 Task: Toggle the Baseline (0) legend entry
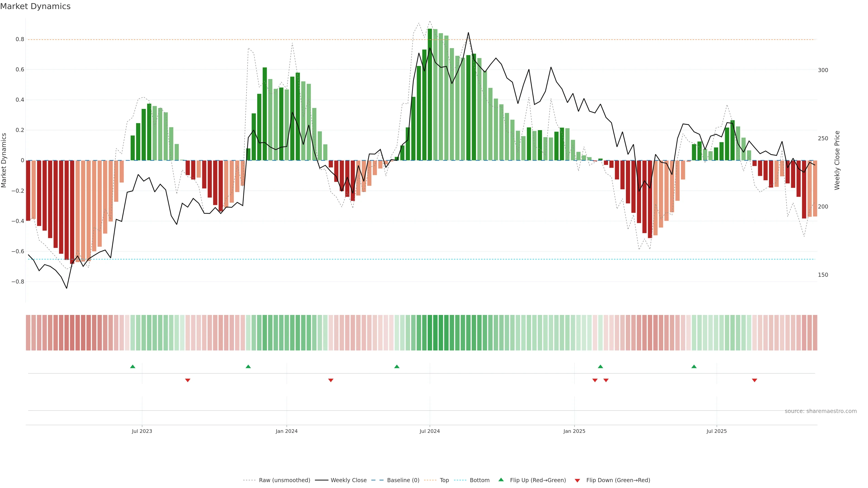pyautogui.click(x=403, y=480)
